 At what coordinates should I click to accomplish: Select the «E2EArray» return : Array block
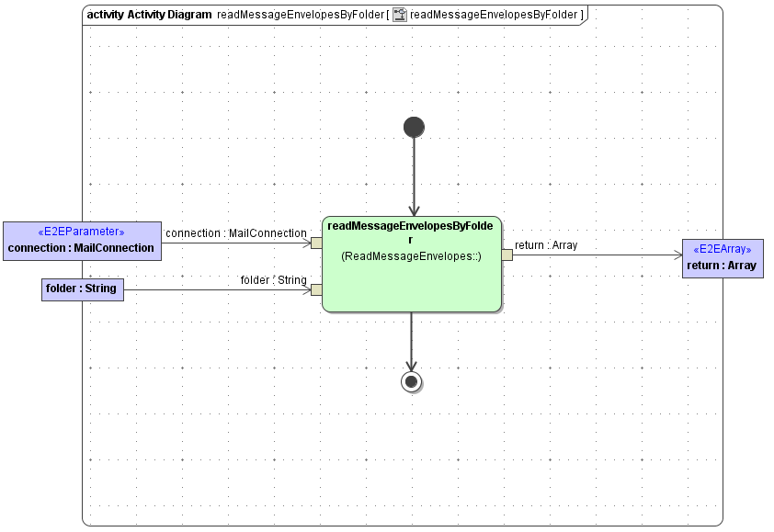[x=723, y=258]
